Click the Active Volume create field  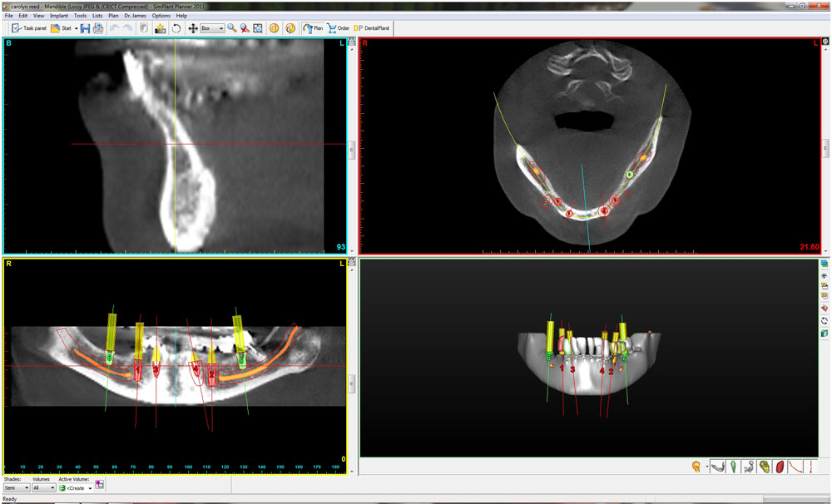77,488
